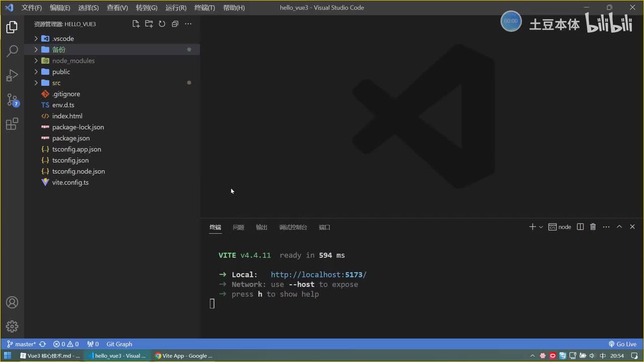Switch to the 输出 panel tab

[x=262, y=227]
